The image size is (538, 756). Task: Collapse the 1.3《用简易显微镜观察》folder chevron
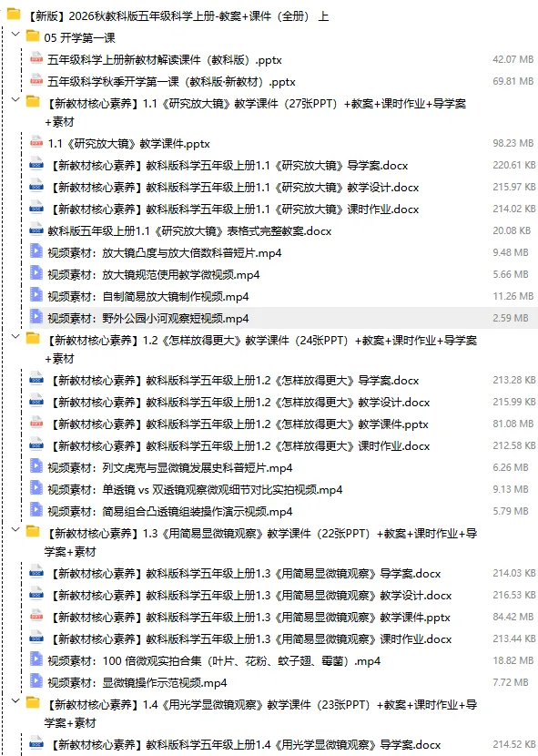tap(15, 530)
